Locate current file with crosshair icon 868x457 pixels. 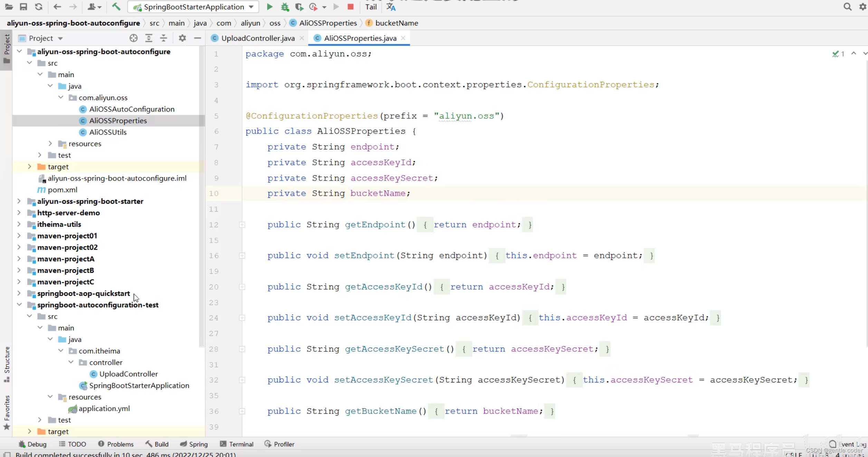[x=133, y=38]
